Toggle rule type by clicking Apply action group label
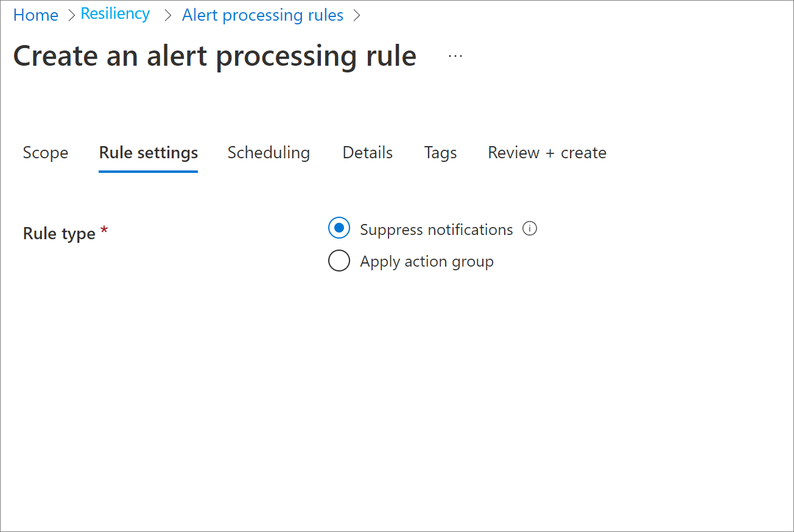 tap(426, 261)
